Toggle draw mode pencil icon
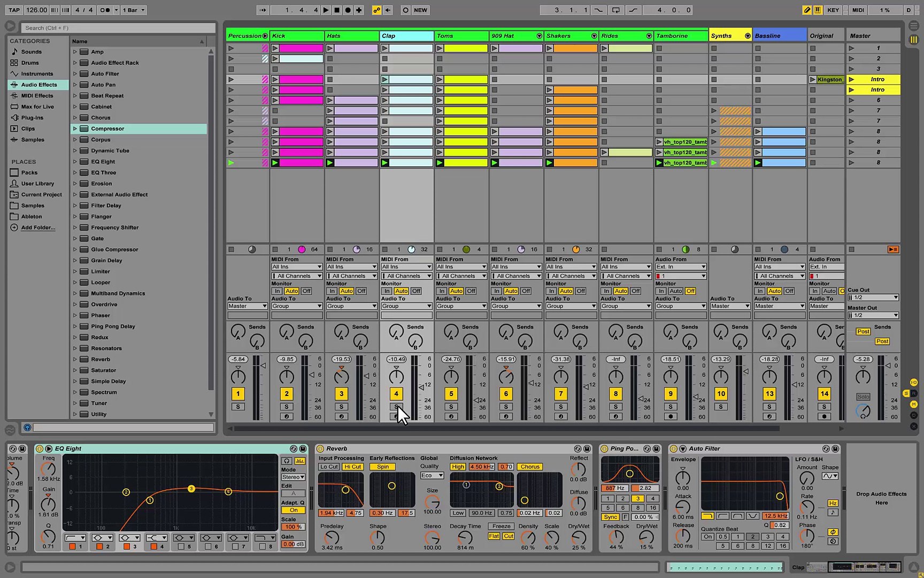 point(807,10)
